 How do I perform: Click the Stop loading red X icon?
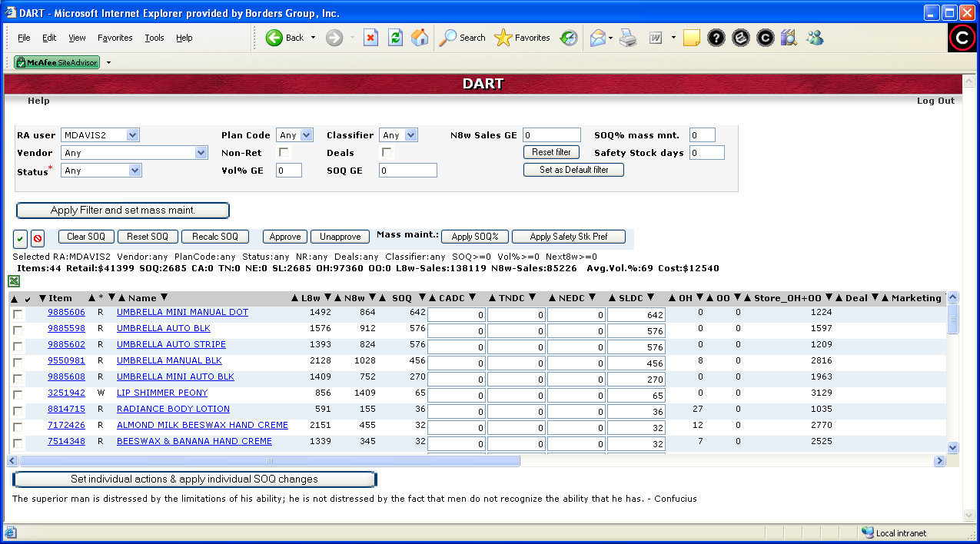370,38
